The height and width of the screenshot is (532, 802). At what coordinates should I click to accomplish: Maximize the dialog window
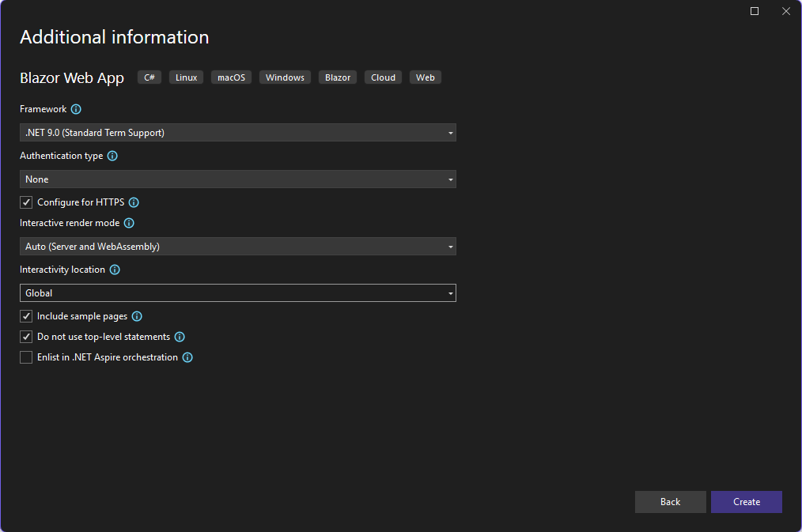[x=755, y=11]
